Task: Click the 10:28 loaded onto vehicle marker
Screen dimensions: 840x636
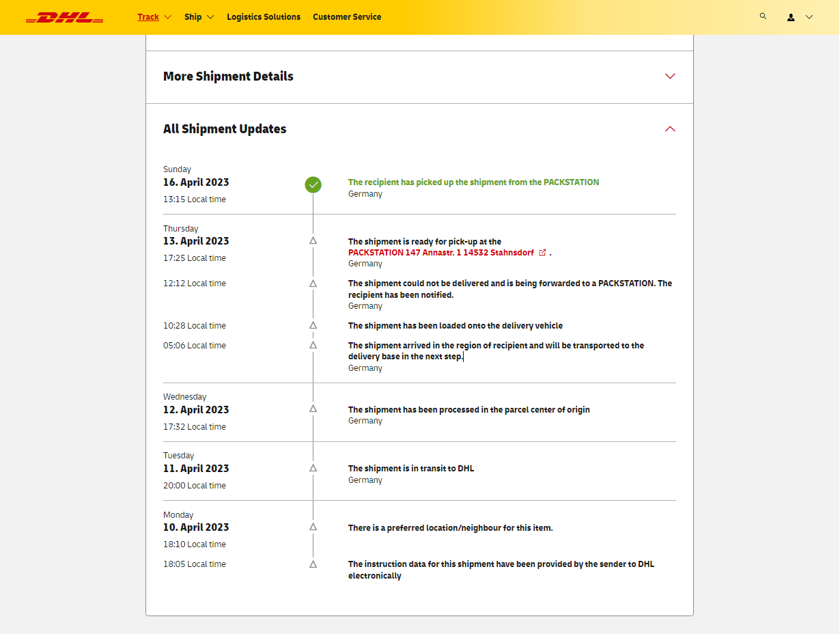Action: tap(313, 325)
